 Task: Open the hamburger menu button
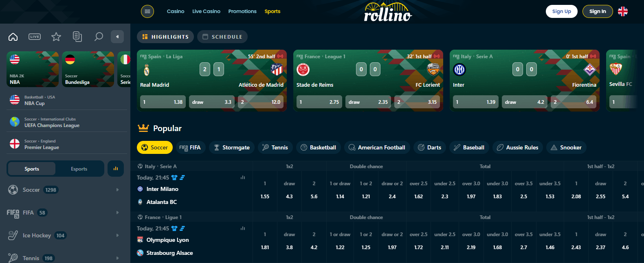tap(147, 11)
